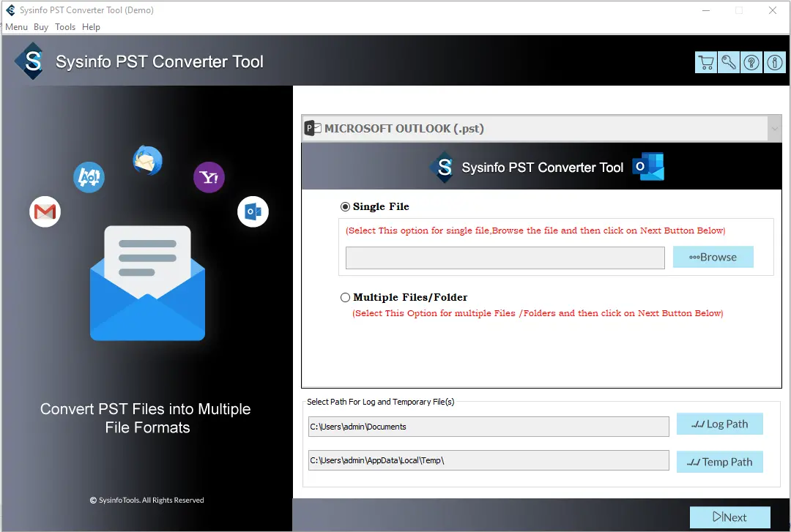791x532 pixels.
Task: Click the shopping cart buy icon
Action: [x=706, y=63]
